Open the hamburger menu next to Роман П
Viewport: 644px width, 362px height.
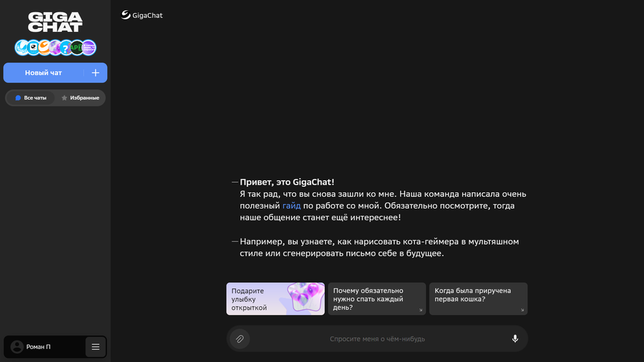coord(96,347)
